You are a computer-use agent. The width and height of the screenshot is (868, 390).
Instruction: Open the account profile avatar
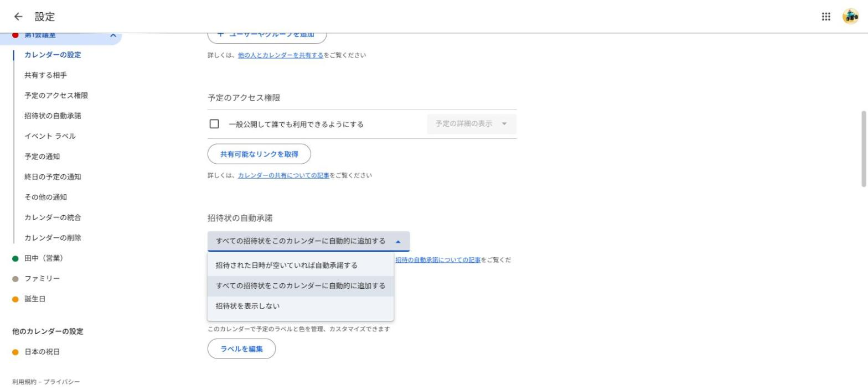pos(850,17)
